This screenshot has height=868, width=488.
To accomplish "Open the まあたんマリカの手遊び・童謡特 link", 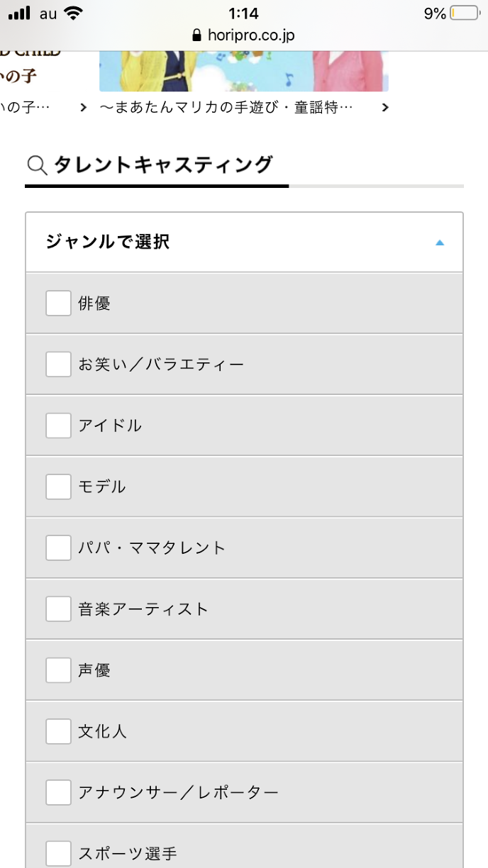I will tap(226, 108).
